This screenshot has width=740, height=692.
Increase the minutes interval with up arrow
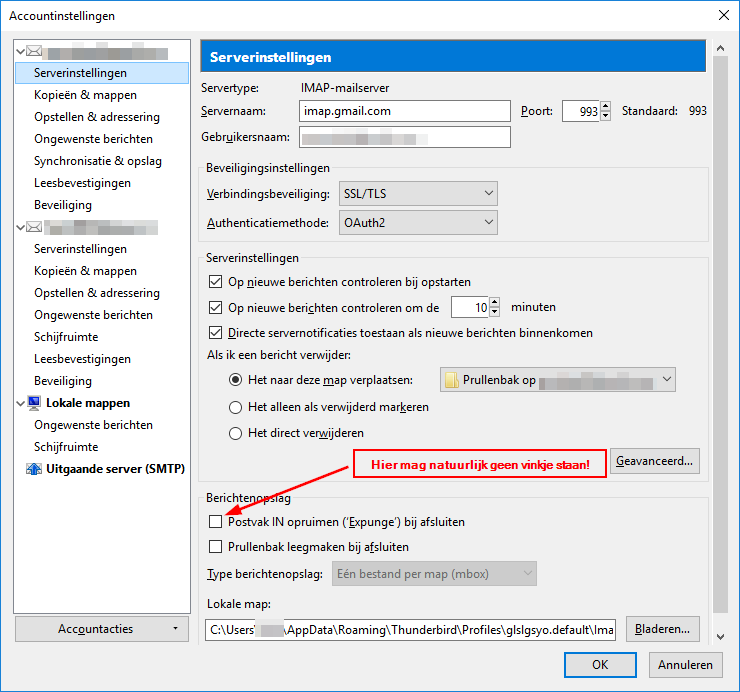point(494,302)
